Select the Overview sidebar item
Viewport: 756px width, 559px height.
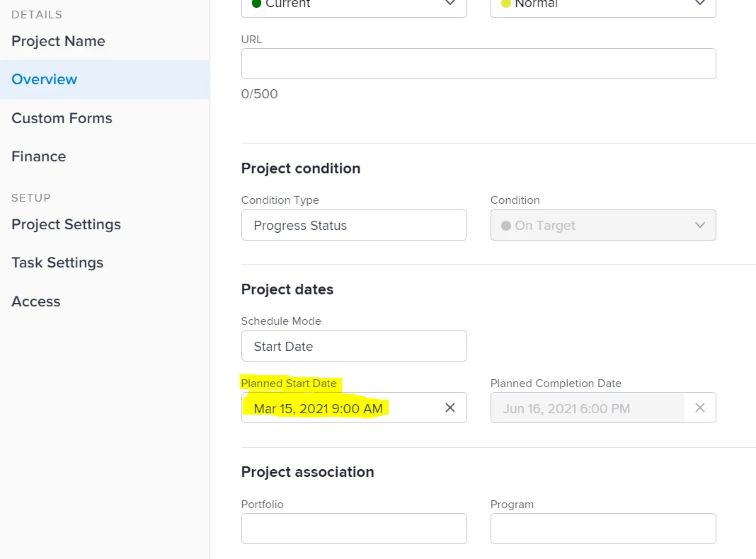tap(44, 79)
